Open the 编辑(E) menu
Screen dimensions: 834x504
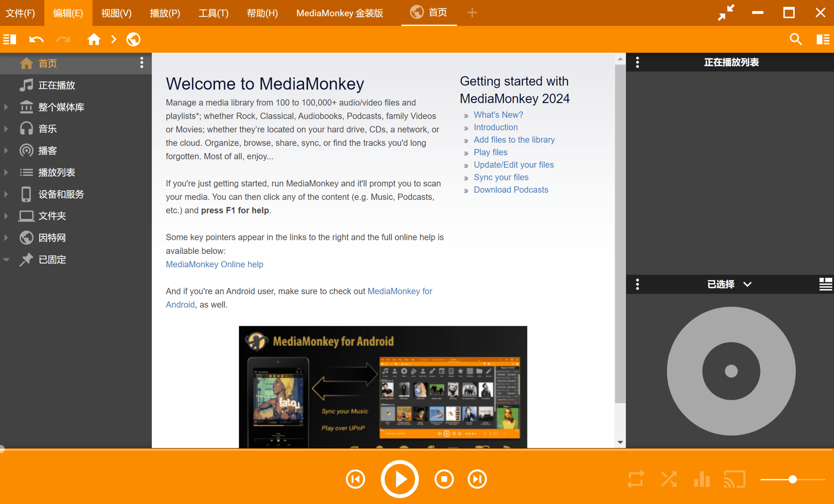tap(68, 13)
